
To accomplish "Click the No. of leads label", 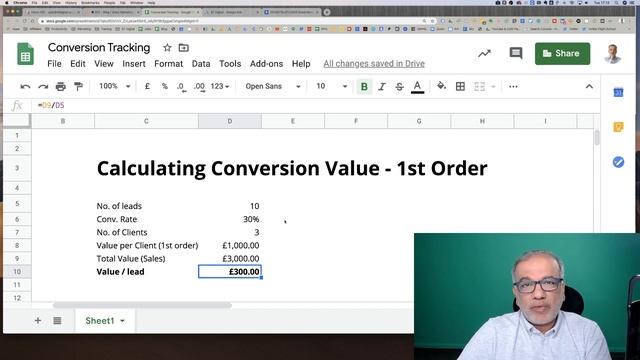I will pyautogui.click(x=119, y=206).
